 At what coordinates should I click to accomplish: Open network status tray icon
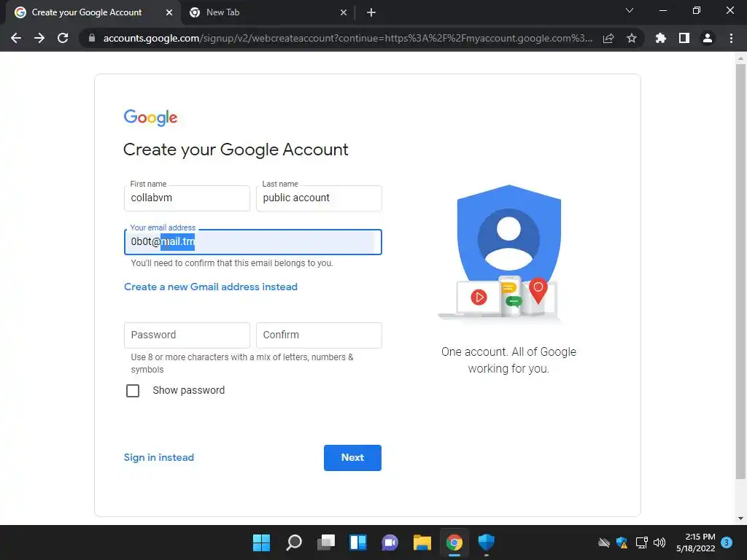[641, 542]
